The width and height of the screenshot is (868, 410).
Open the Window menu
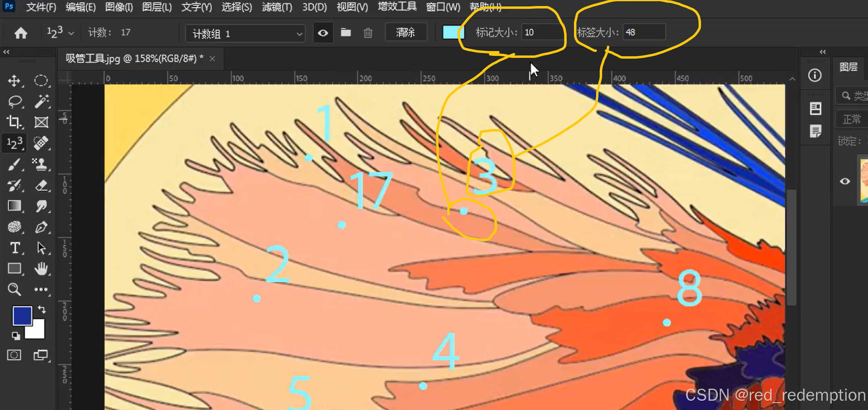pyautogui.click(x=443, y=7)
